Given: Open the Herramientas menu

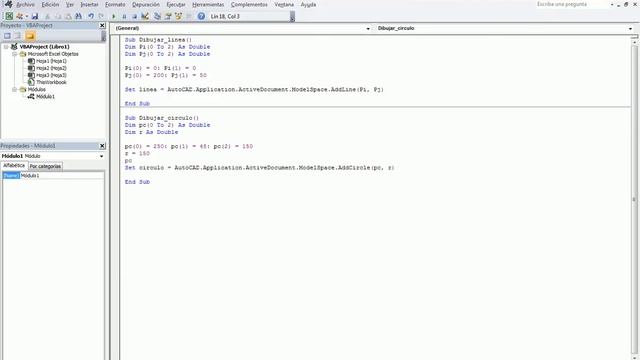Looking at the screenshot, I should point(208,4).
